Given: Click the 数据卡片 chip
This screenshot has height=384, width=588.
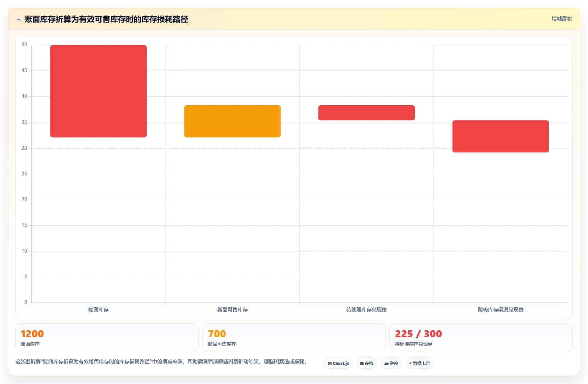Looking at the screenshot, I should (419, 363).
